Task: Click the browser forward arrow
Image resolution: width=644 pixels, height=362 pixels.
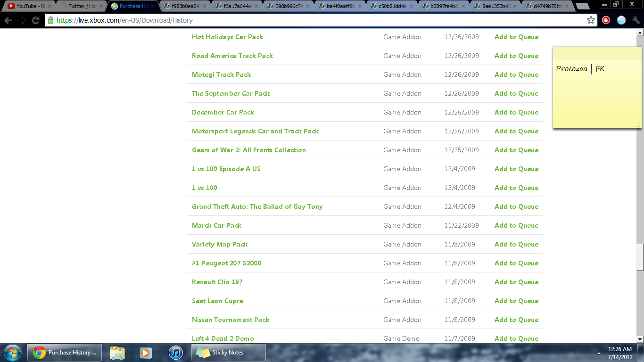Action: tap(22, 20)
